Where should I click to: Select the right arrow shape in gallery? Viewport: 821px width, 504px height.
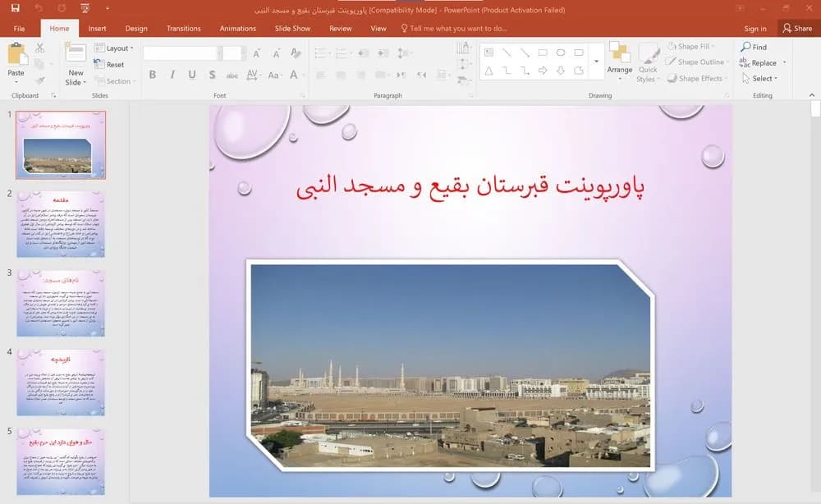(543, 70)
